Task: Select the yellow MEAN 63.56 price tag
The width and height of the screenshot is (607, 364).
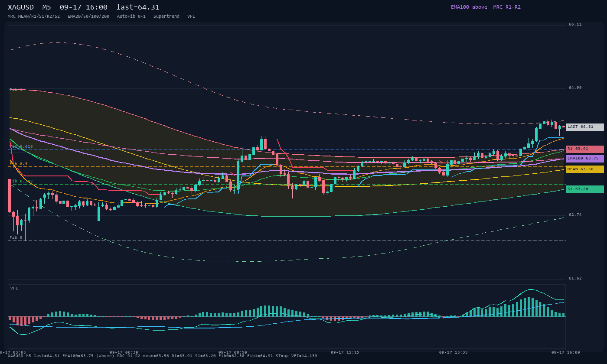Action: click(585, 169)
